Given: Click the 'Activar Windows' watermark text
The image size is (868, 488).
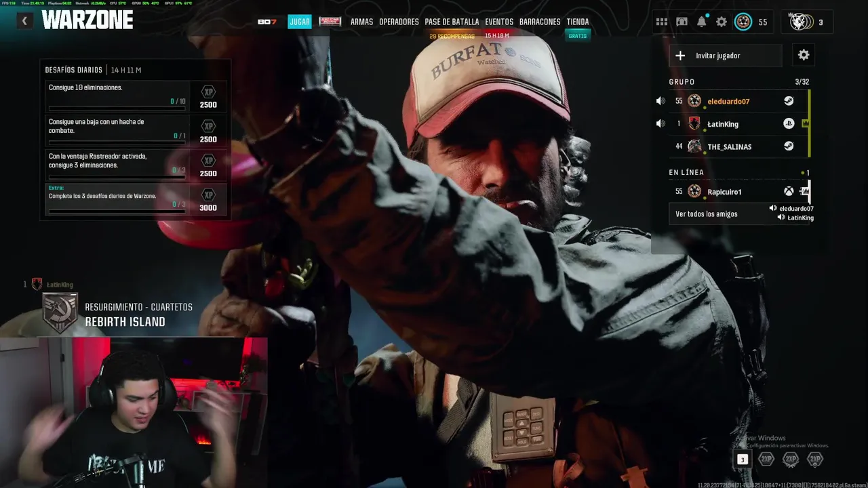Looking at the screenshot, I should (x=760, y=438).
